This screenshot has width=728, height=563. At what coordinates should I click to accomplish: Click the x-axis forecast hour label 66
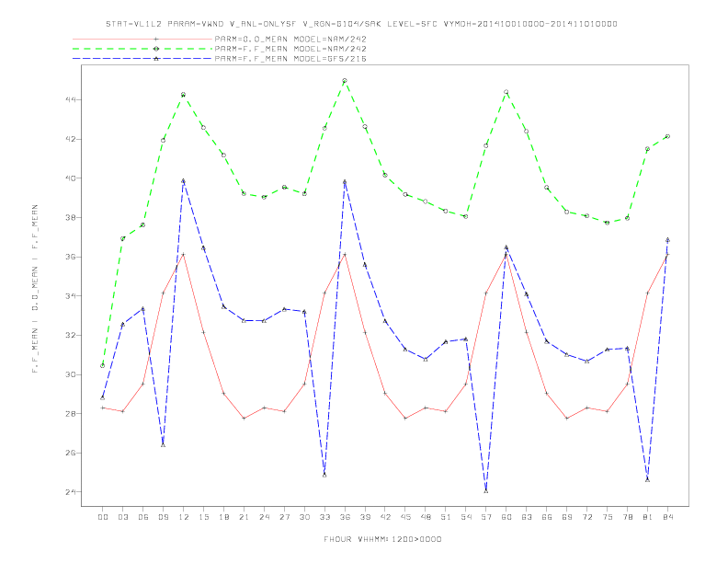pyautogui.click(x=547, y=517)
